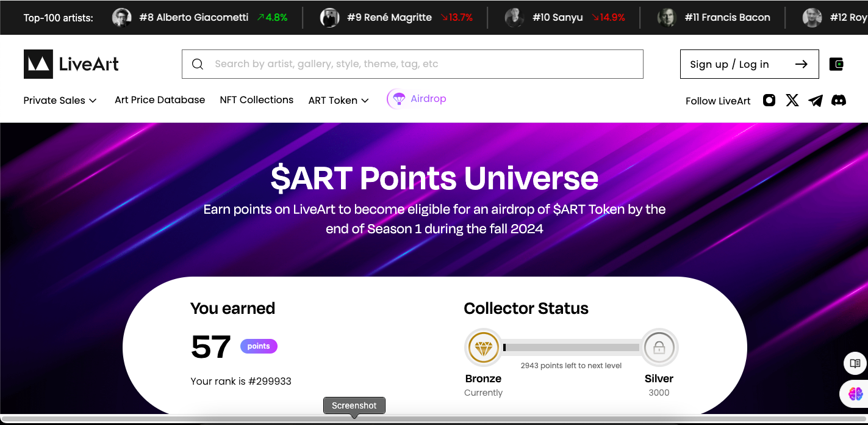
Task: Open LiveArt's Instagram page icon
Action: click(x=769, y=100)
